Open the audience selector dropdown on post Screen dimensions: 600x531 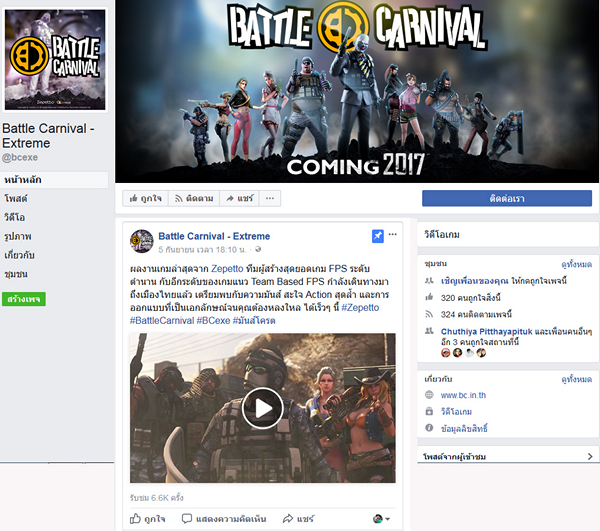point(382,519)
